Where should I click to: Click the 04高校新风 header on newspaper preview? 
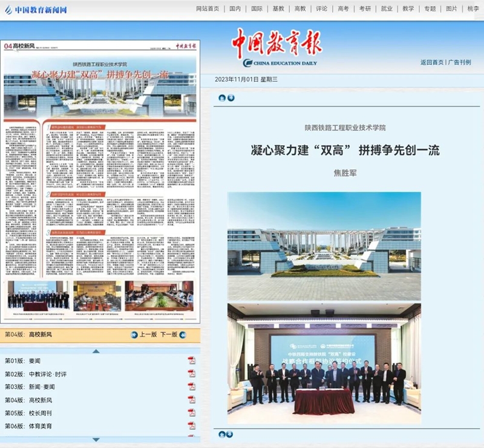(19, 47)
